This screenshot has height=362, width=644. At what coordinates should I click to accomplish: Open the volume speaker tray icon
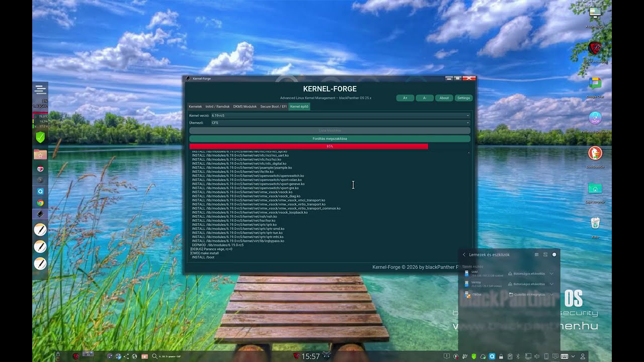tap(536, 356)
